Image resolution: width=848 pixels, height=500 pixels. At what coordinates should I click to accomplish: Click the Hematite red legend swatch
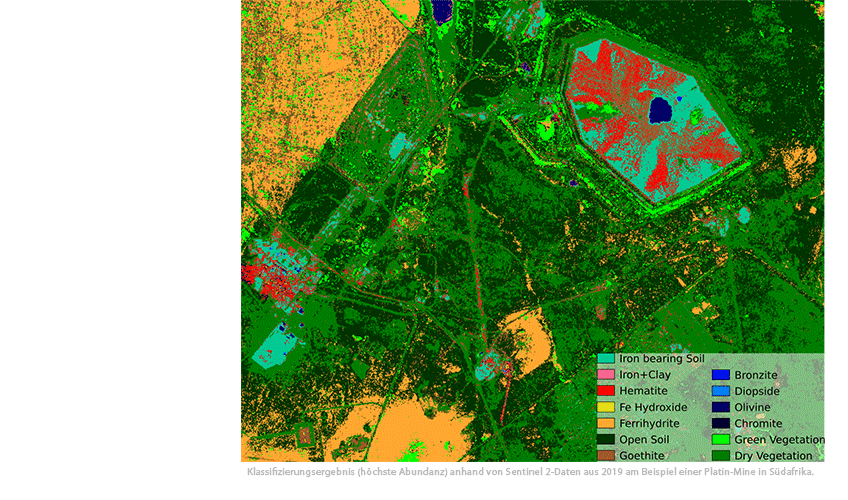coord(606,391)
